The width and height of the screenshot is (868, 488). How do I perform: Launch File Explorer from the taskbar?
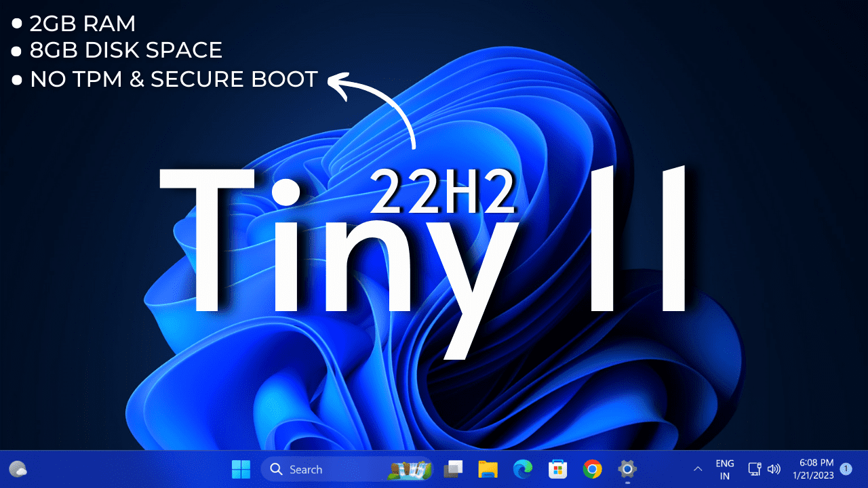pyautogui.click(x=488, y=469)
